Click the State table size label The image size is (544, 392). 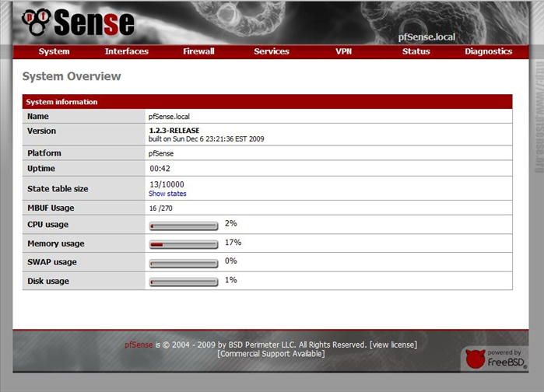point(58,189)
